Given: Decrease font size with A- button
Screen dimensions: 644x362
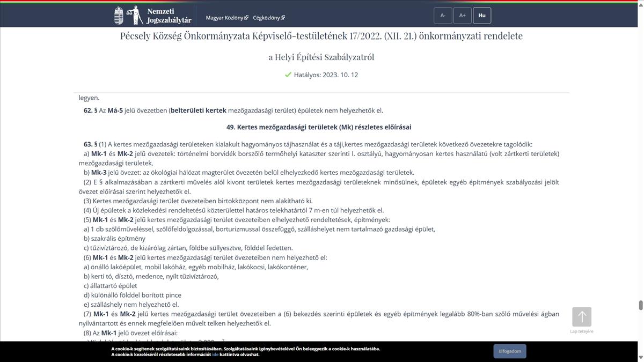Looking at the screenshot, I should 443,16.
